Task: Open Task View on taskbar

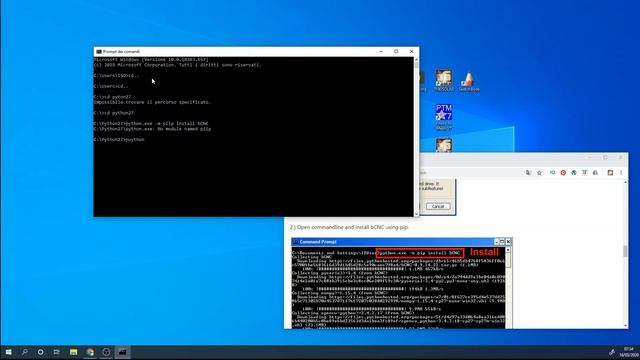Action: pyautogui.click(x=56, y=352)
